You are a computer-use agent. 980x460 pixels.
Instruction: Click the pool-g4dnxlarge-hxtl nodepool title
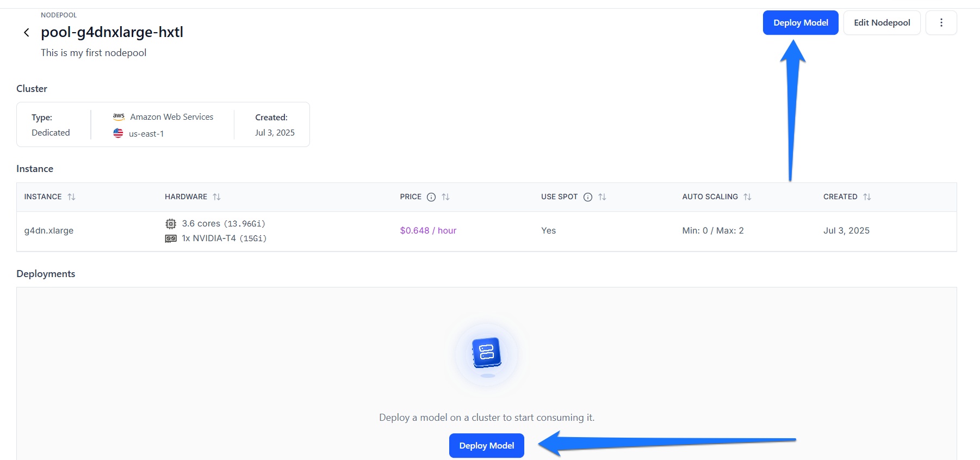point(112,32)
